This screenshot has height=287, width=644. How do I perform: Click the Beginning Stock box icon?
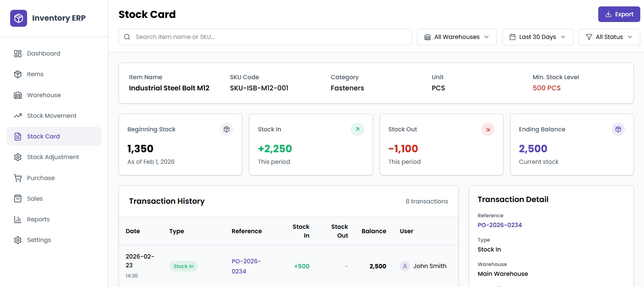(x=227, y=129)
